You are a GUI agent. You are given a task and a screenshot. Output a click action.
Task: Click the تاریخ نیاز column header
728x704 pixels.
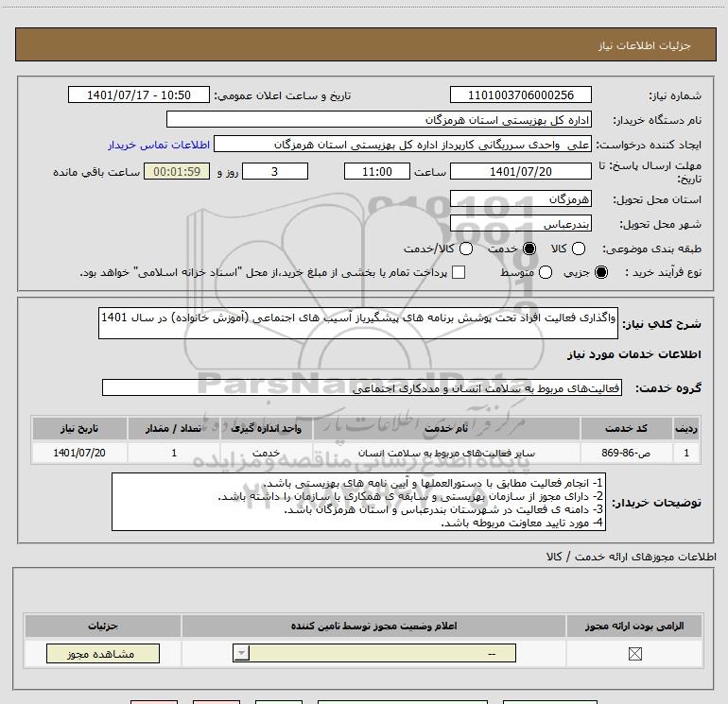point(79,428)
